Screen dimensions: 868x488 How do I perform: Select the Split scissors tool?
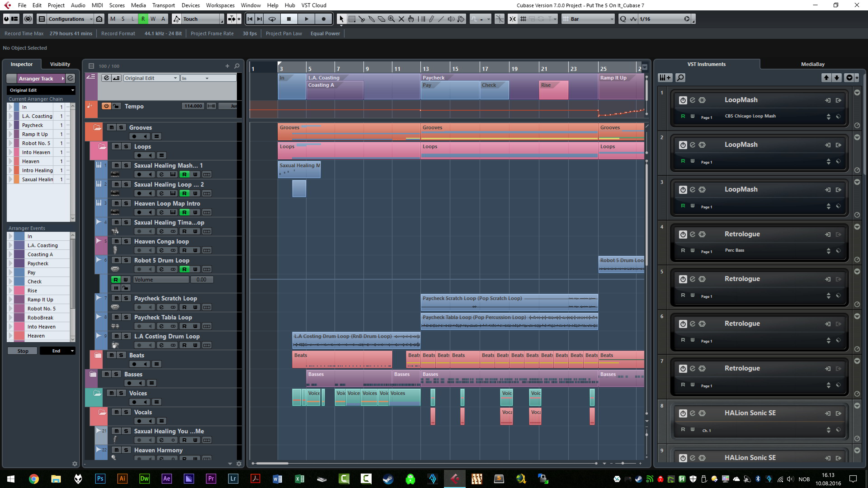tap(362, 19)
